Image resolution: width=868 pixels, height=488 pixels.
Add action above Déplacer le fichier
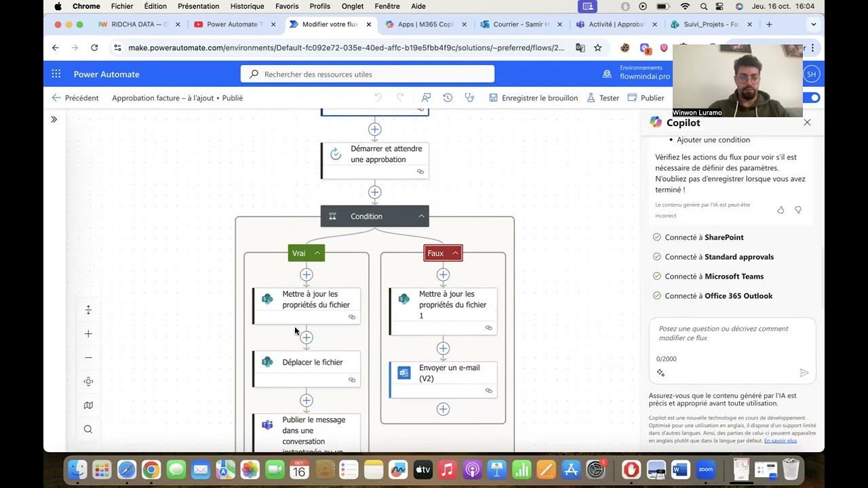point(307,337)
